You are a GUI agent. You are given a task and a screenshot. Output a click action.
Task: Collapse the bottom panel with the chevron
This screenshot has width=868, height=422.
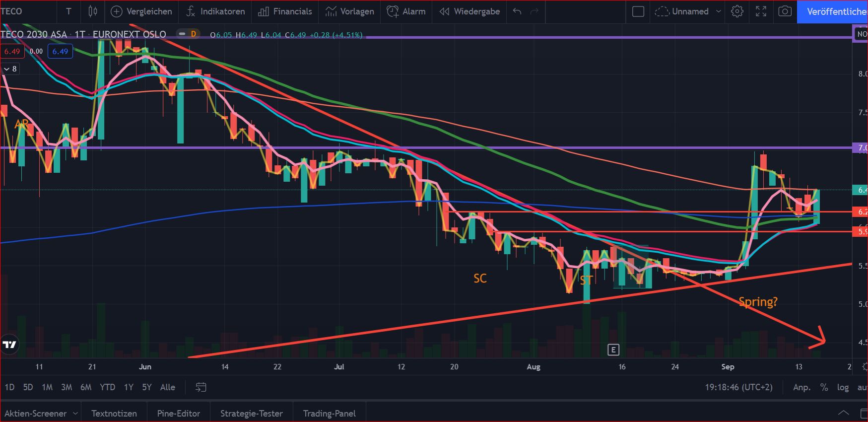[843, 413]
